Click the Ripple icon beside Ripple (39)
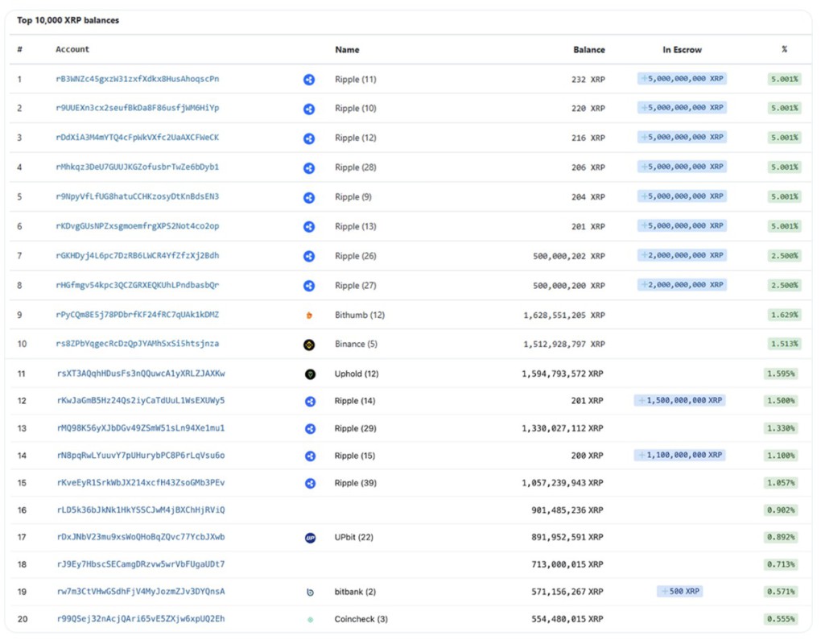Screen dimensions: 825x644 (x=311, y=484)
